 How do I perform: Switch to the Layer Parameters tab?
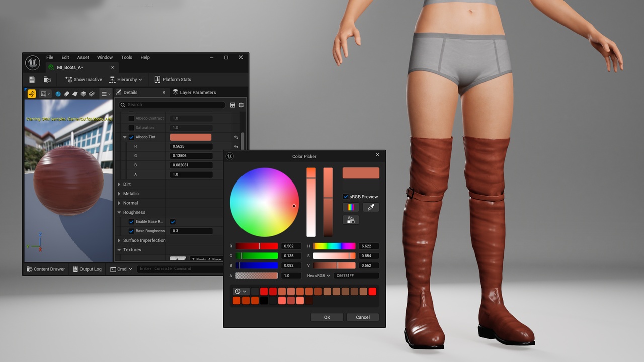[194, 92]
